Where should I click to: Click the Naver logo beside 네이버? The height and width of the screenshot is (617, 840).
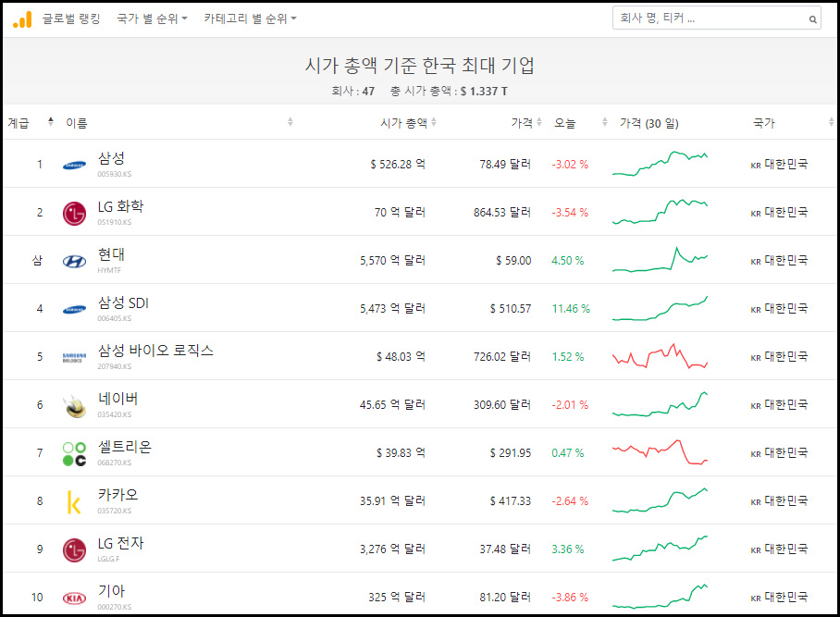click(74, 406)
